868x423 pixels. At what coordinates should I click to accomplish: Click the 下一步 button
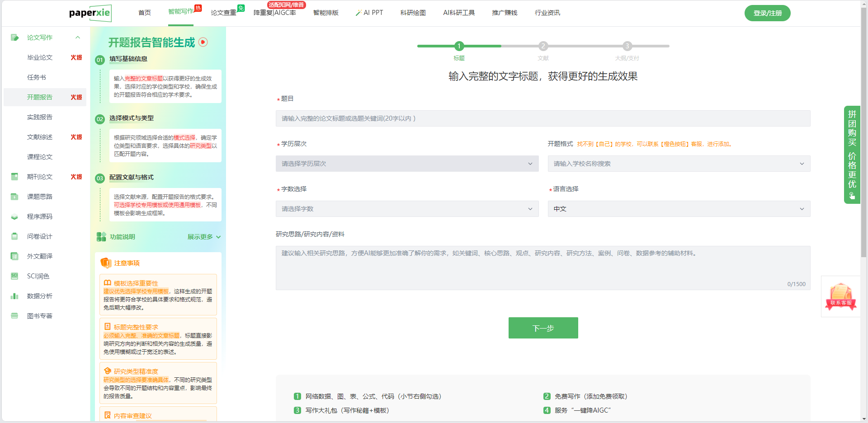click(x=543, y=328)
